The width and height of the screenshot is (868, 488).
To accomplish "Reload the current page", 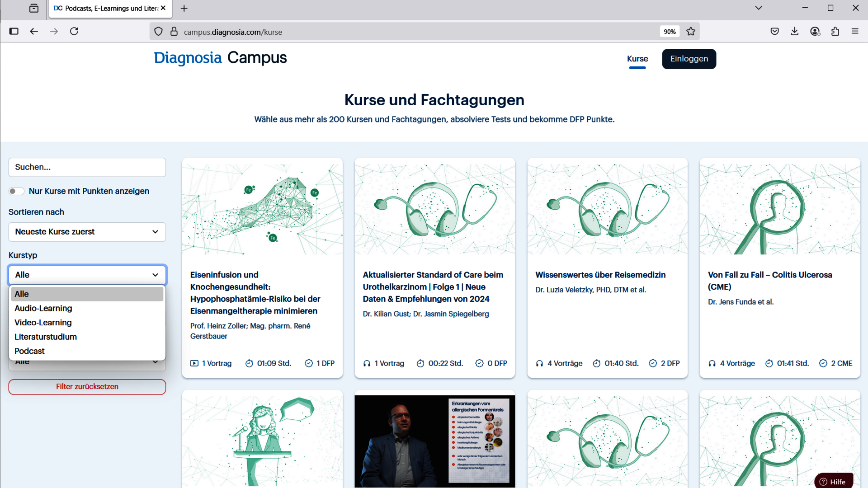I will [x=74, y=31].
